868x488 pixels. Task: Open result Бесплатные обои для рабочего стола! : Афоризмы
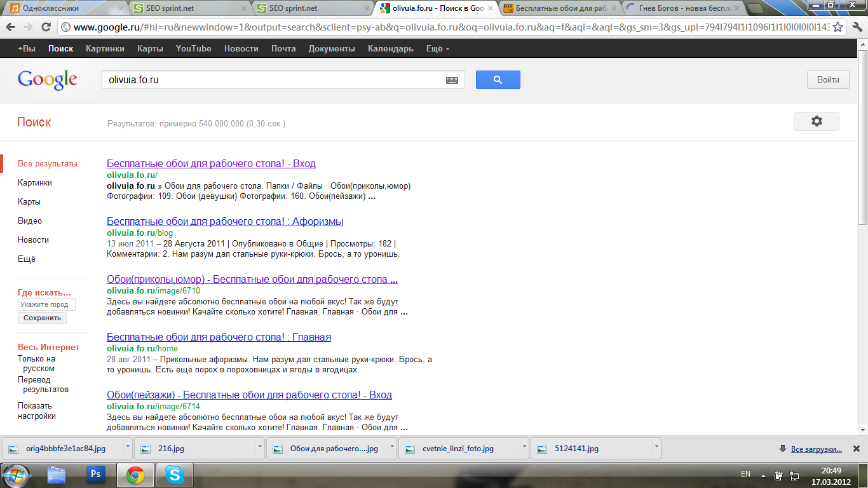[x=225, y=221]
